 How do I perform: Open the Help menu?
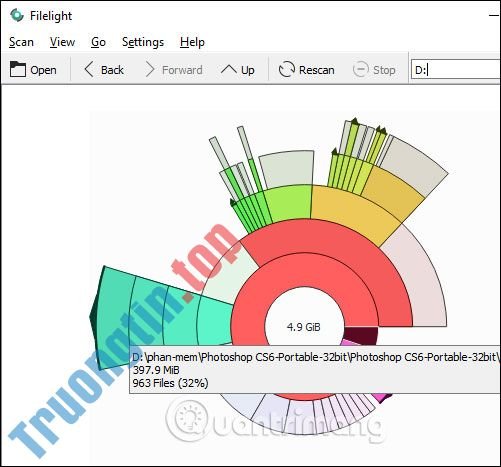tap(192, 42)
